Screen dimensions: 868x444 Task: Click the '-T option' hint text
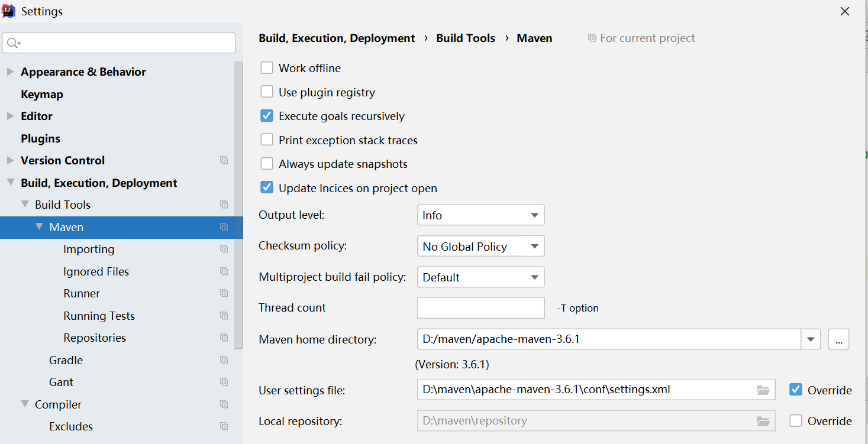pos(577,308)
